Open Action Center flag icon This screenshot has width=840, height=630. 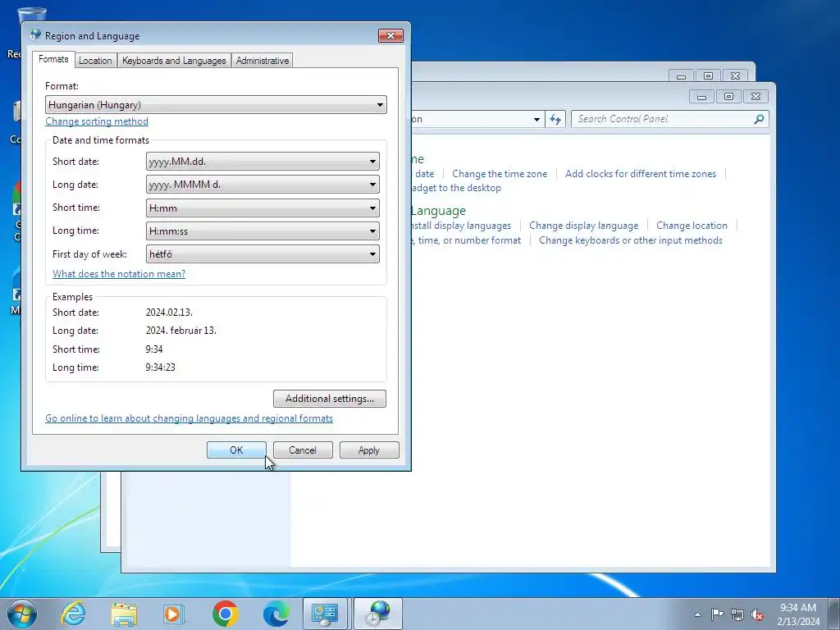pyautogui.click(x=717, y=614)
